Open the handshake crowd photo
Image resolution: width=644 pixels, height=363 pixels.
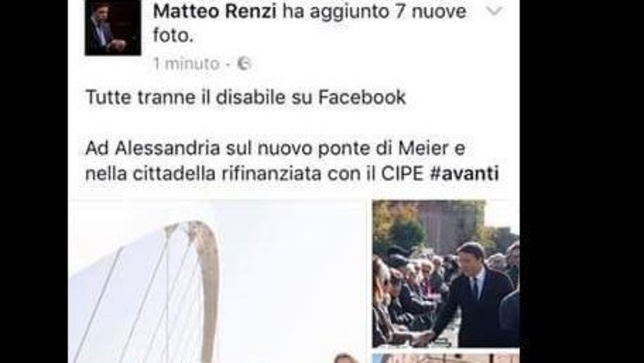pos(445,274)
